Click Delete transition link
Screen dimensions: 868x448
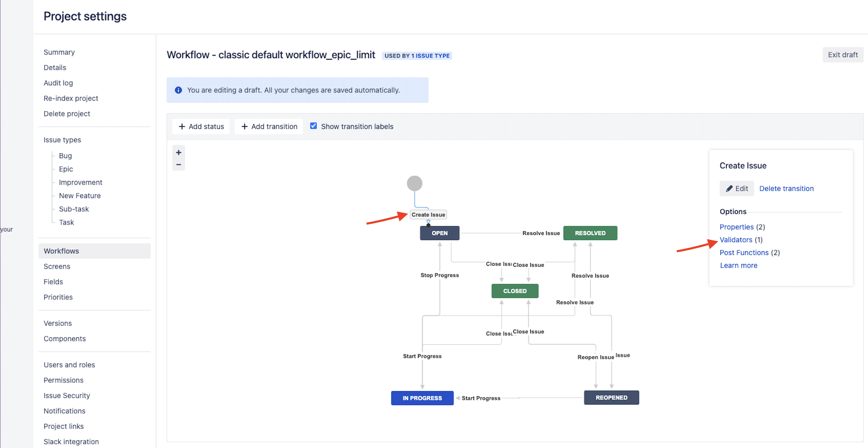tap(786, 189)
